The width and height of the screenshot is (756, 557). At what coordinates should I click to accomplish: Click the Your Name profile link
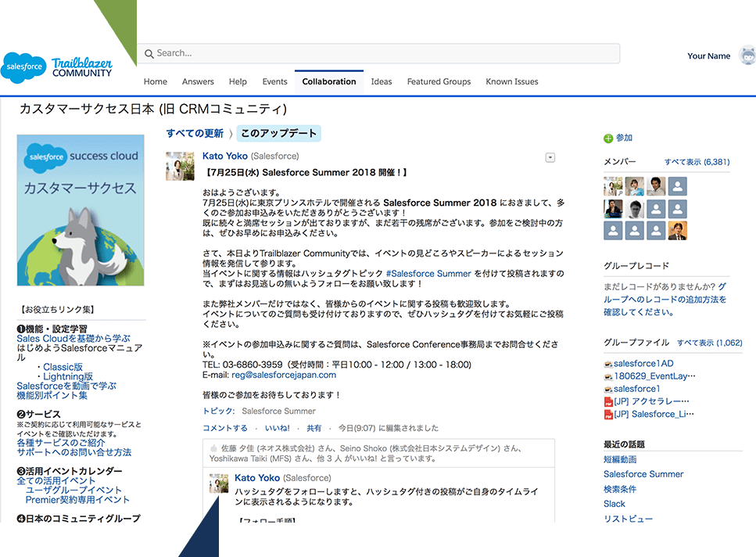point(709,56)
